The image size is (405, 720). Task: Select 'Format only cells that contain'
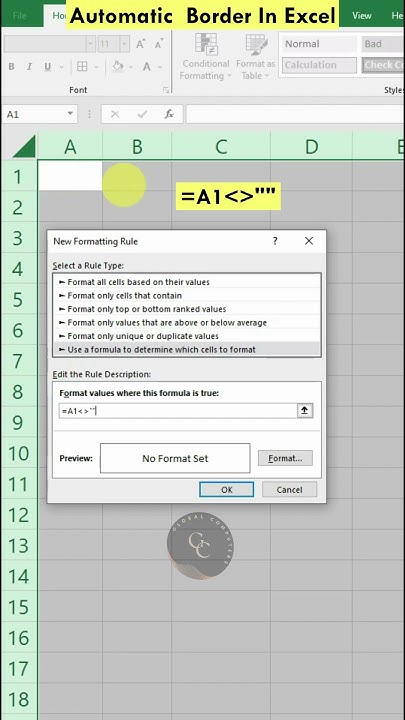187,295
